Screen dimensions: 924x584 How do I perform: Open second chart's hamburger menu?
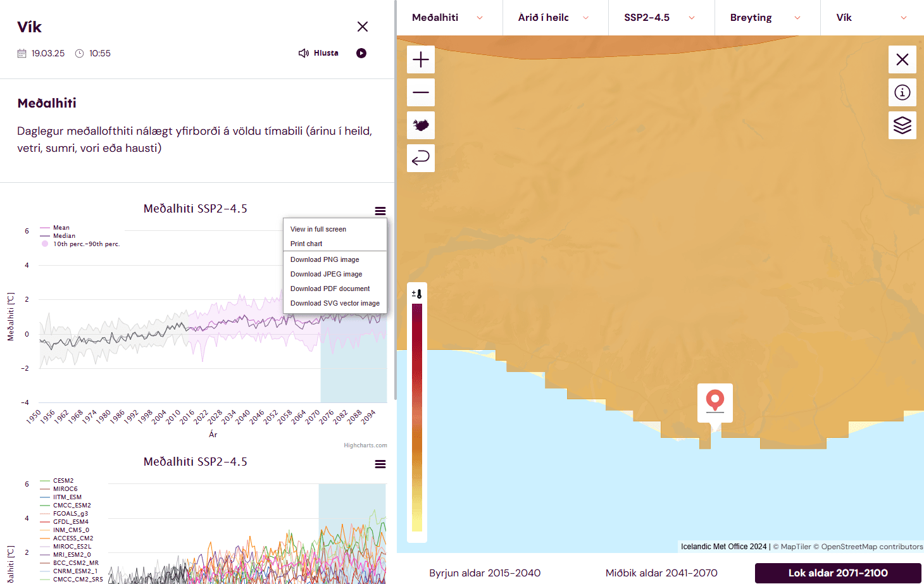point(380,464)
